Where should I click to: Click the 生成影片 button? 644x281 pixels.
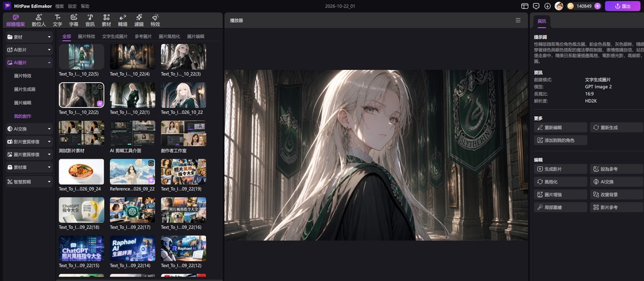pos(561,169)
